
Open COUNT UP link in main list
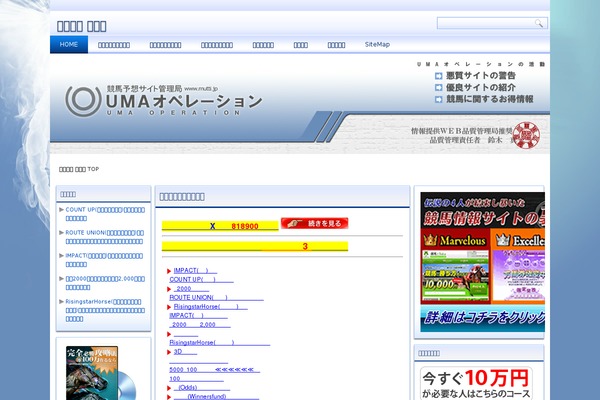click(201, 280)
